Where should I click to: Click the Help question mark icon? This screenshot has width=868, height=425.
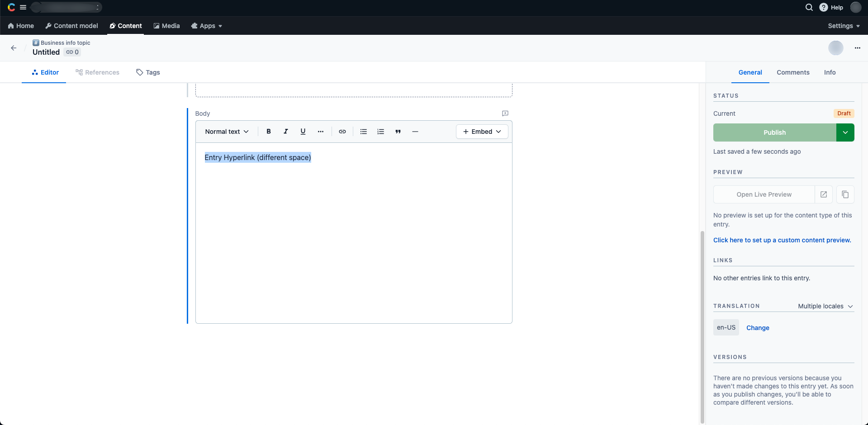point(824,7)
